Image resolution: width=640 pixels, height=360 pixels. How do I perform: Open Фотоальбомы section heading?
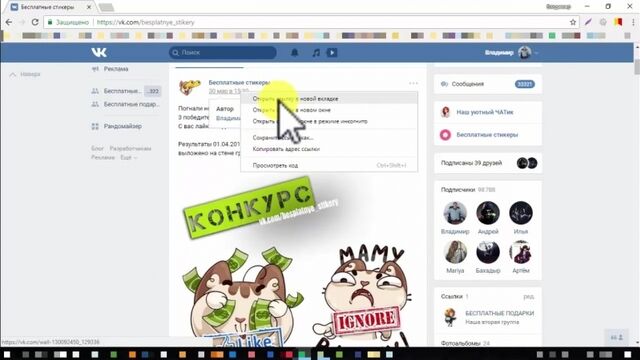461,344
